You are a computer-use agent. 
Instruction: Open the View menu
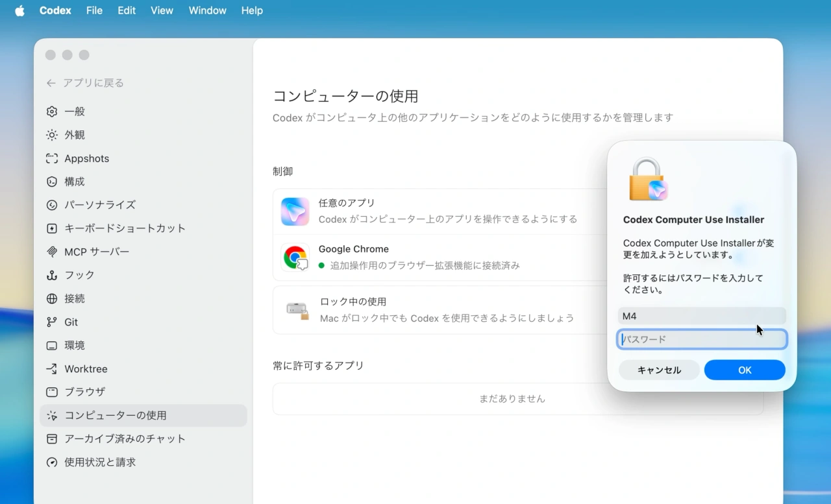tap(162, 10)
